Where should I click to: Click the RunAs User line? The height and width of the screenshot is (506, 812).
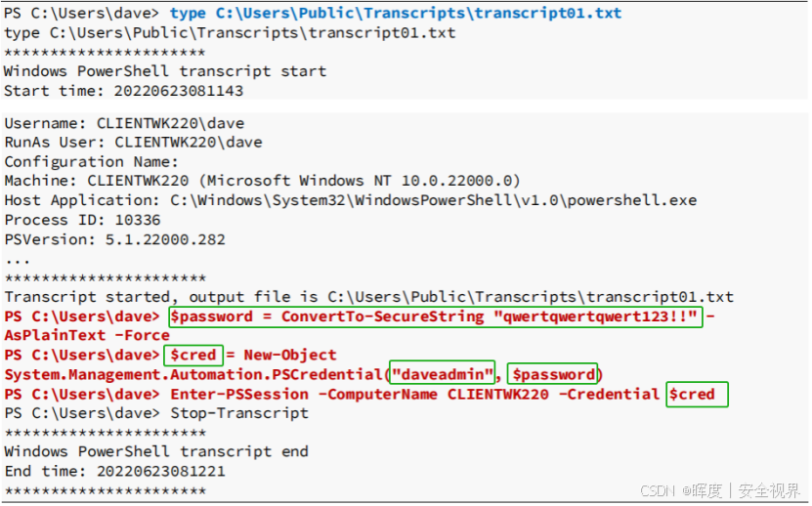(133, 143)
